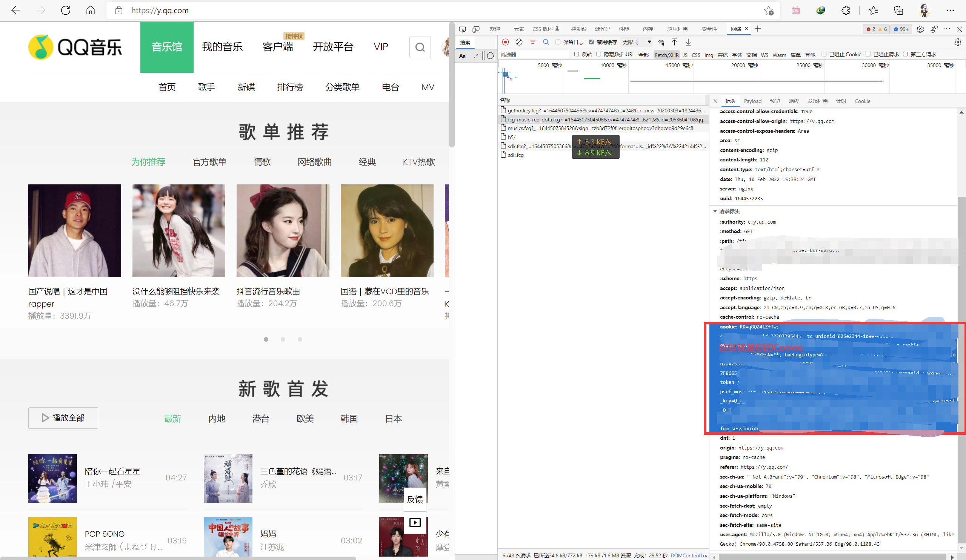The height and width of the screenshot is (560, 966).
Task: Switch to the Payload tab
Action: 752,101
